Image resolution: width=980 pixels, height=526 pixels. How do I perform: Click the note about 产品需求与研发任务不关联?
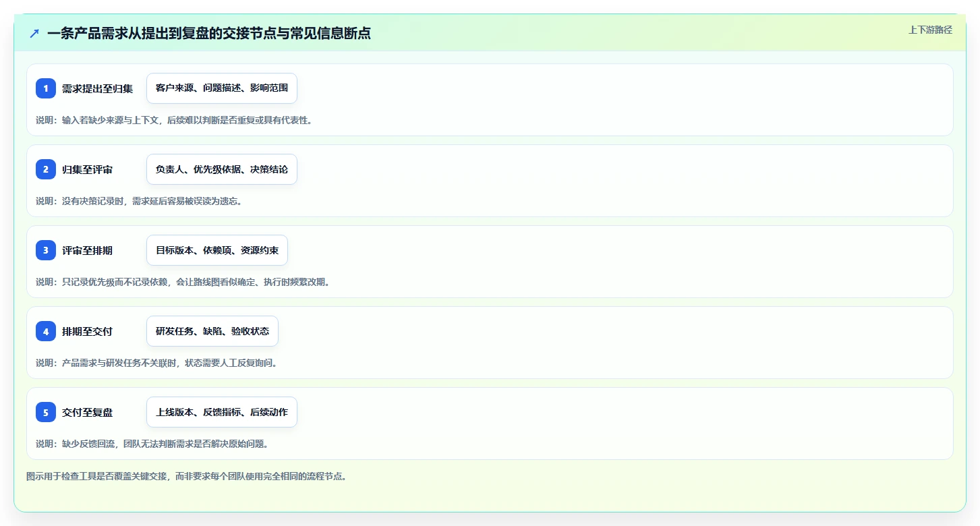(x=156, y=363)
